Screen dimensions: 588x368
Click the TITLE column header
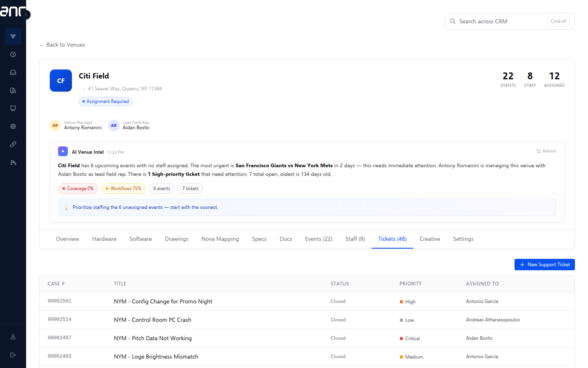120,284
